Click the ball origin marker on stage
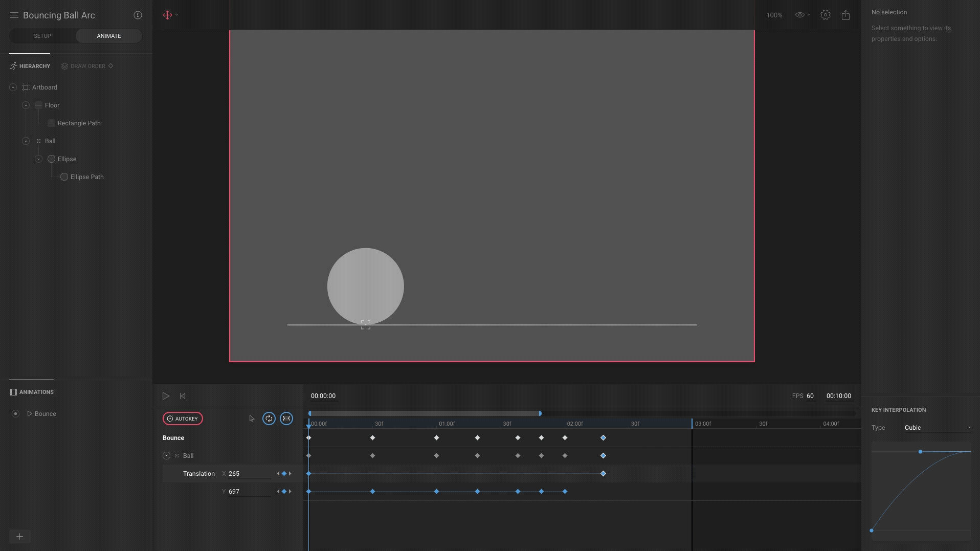 (365, 325)
